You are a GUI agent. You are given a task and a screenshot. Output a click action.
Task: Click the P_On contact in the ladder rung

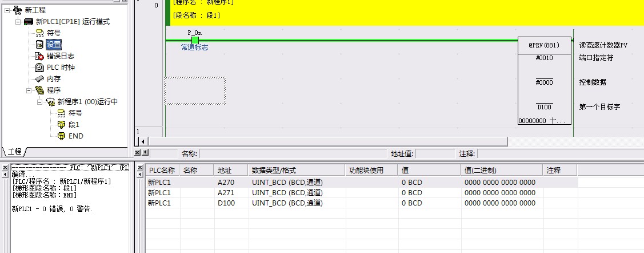(x=195, y=39)
